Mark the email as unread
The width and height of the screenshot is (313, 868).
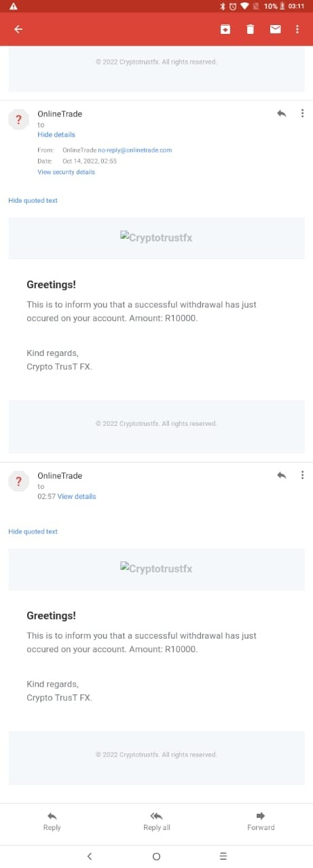coord(275,29)
